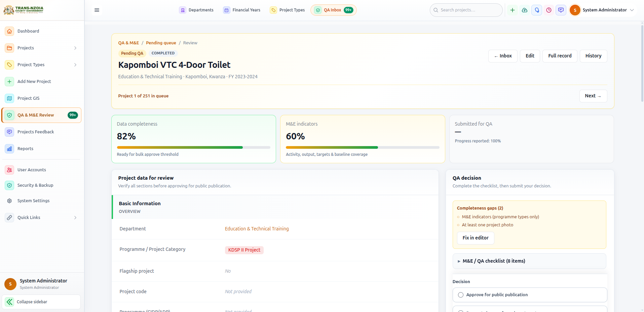Click the Project GIS map icon

click(x=9, y=98)
